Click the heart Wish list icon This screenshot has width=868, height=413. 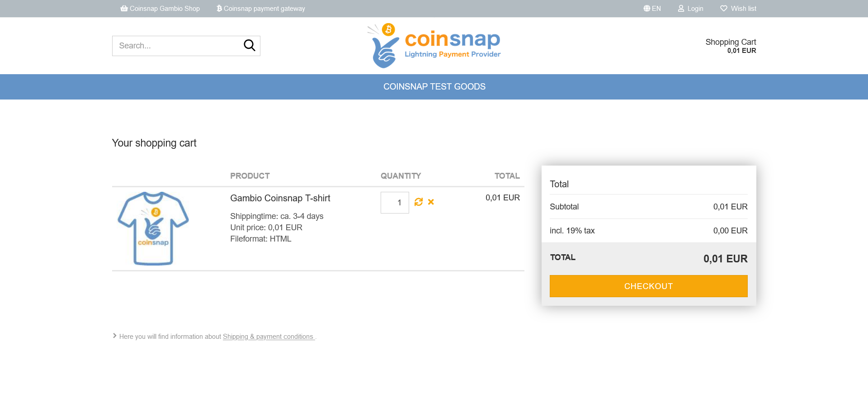(724, 8)
